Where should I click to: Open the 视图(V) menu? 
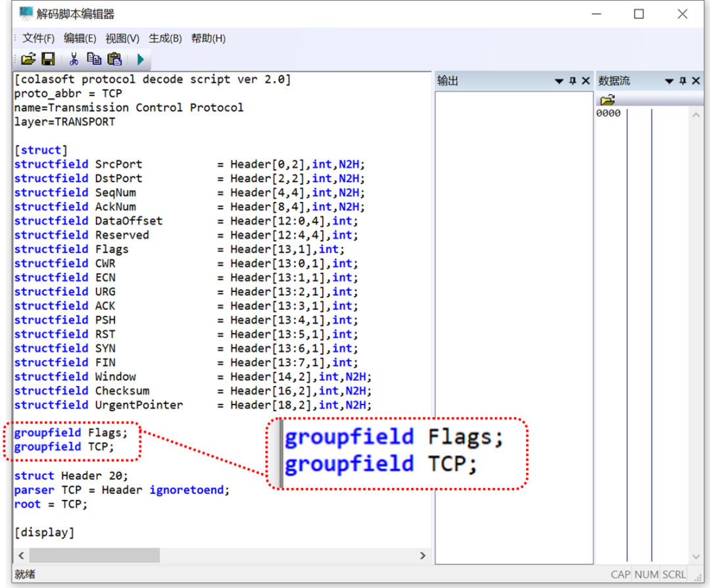coord(122,38)
